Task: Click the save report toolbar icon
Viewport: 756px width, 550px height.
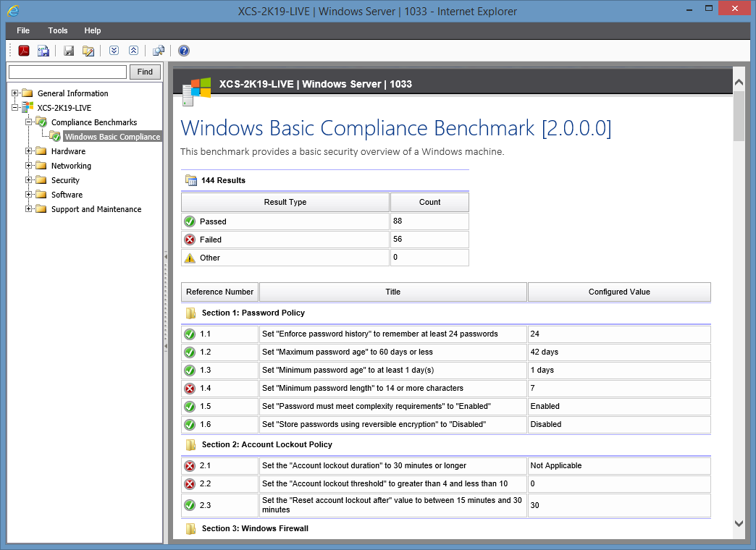Action: tap(68, 51)
